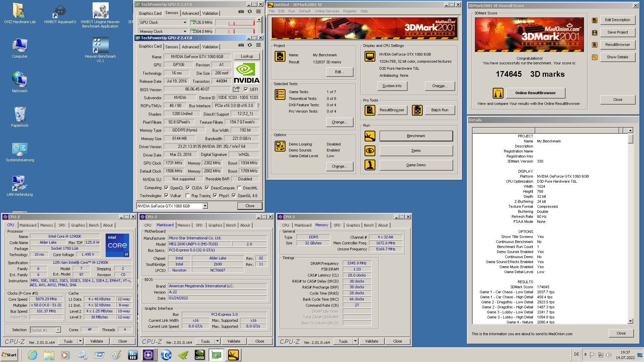Click GPU-Z sensors vertical scrollbar

click(259, 26)
